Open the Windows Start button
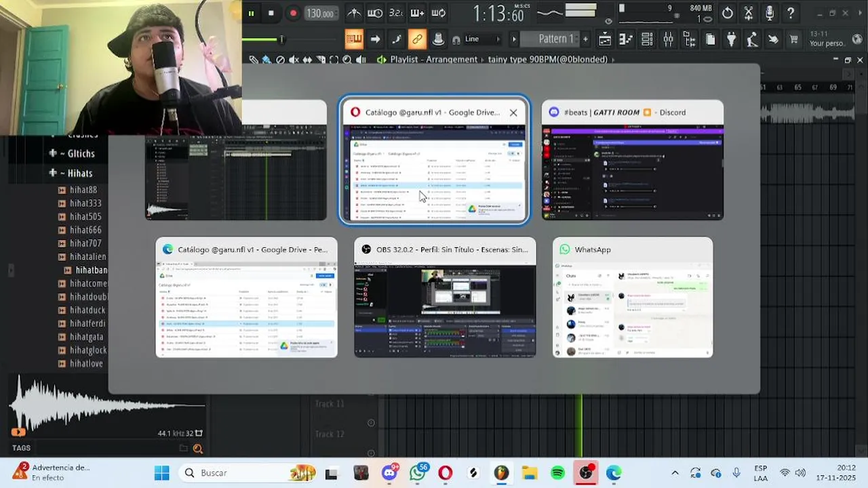This screenshot has width=868, height=488. point(161,473)
